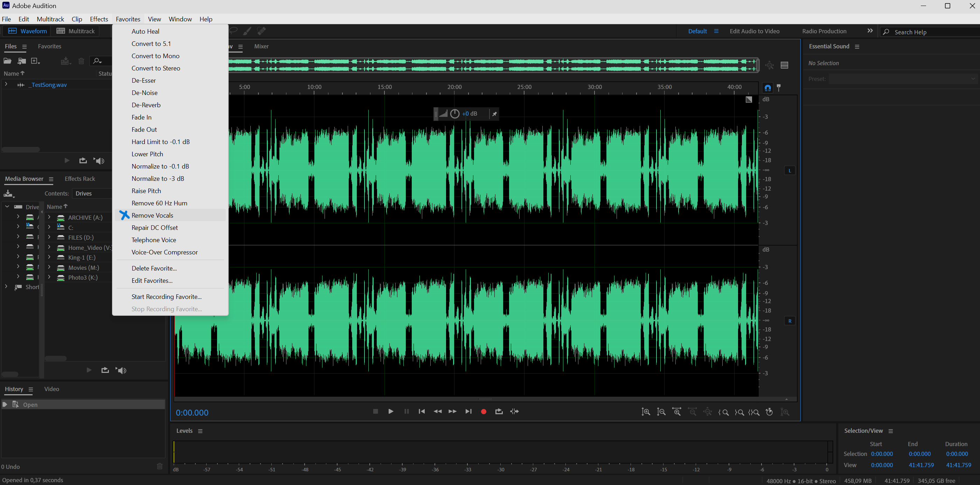Expand the ARCHIVE (A:) drive
The width and height of the screenshot is (980, 485).
(49, 217)
